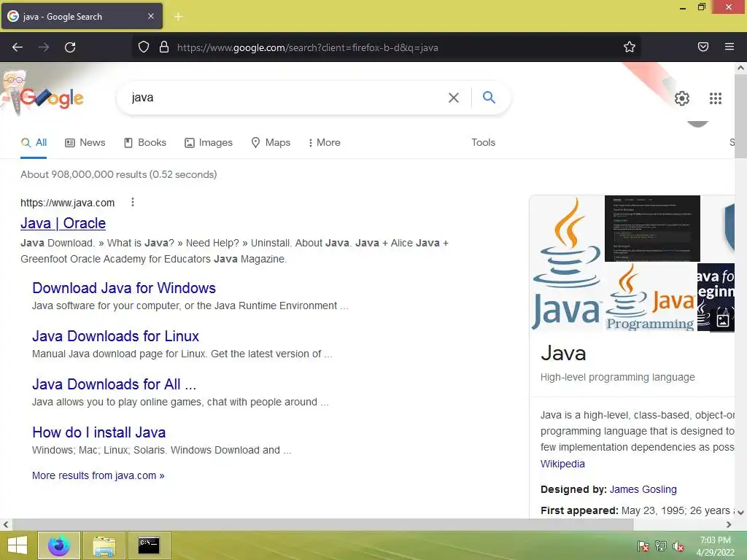Open the Tools search options
This screenshot has width=747, height=560.
point(483,142)
